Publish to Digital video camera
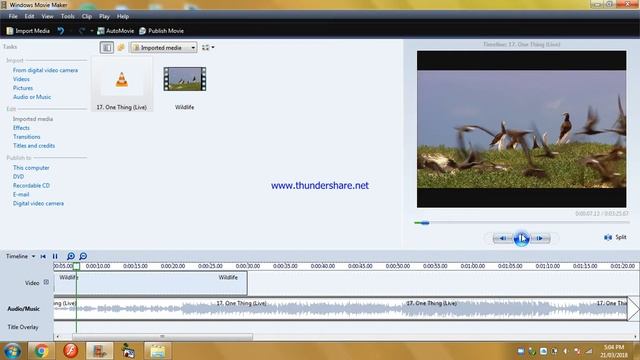640x360 pixels. click(x=38, y=204)
